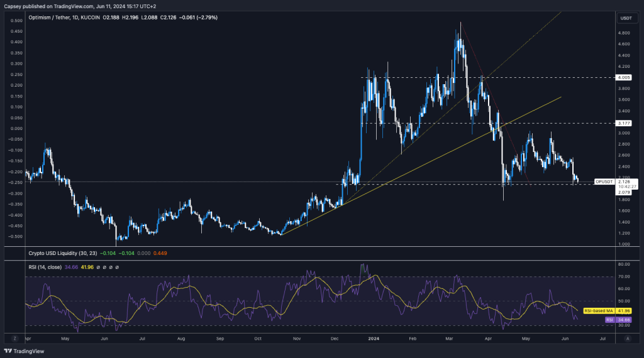Click the Apr label at left of time axis
This screenshot has width=644, height=358.
click(26, 337)
